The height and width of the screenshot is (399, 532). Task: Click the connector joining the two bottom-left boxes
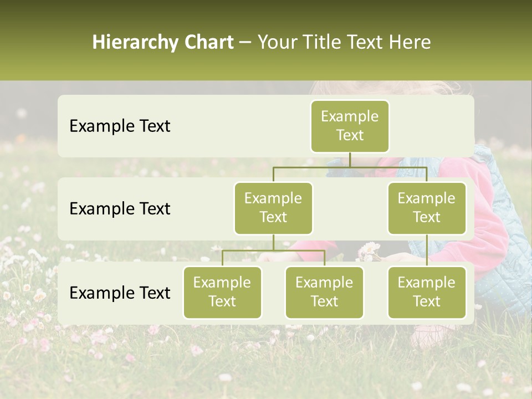[273, 250]
